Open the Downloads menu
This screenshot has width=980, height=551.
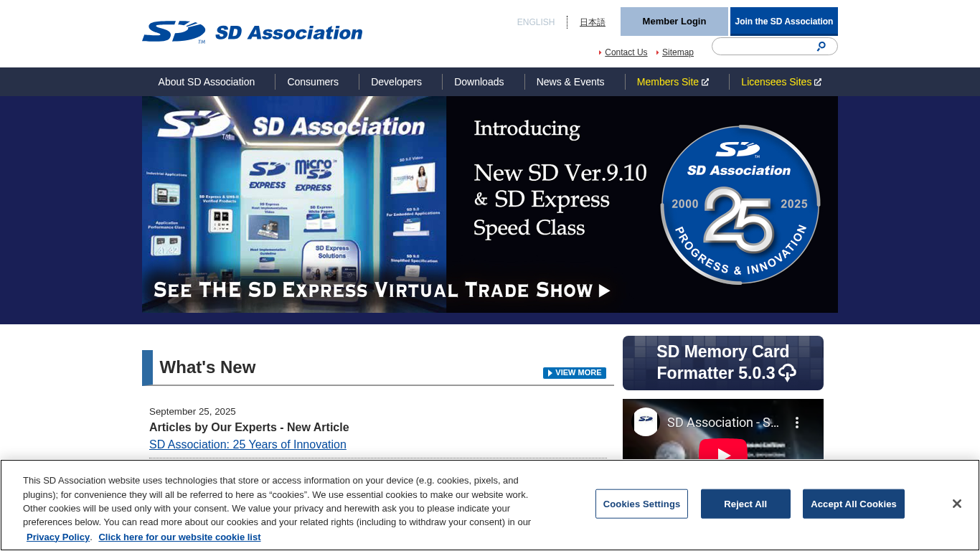coord(479,82)
